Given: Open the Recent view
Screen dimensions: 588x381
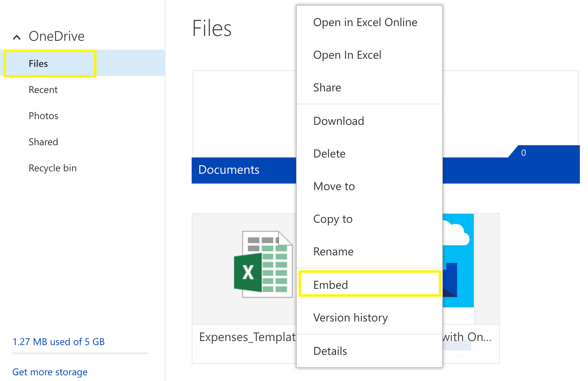Looking at the screenshot, I should [43, 89].
